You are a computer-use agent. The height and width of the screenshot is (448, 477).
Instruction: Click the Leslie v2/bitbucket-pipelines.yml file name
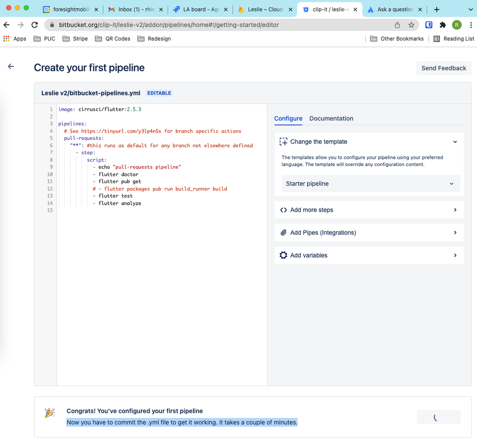click(x=91, y=93)
